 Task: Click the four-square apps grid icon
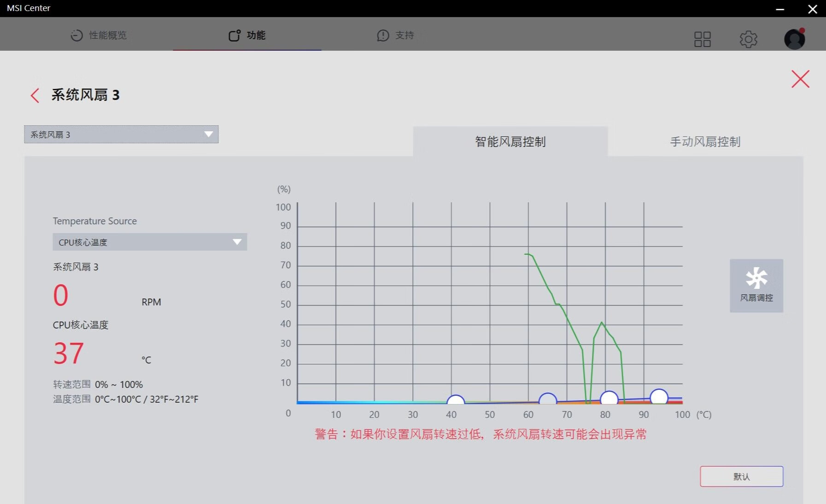tap(702, 39)
